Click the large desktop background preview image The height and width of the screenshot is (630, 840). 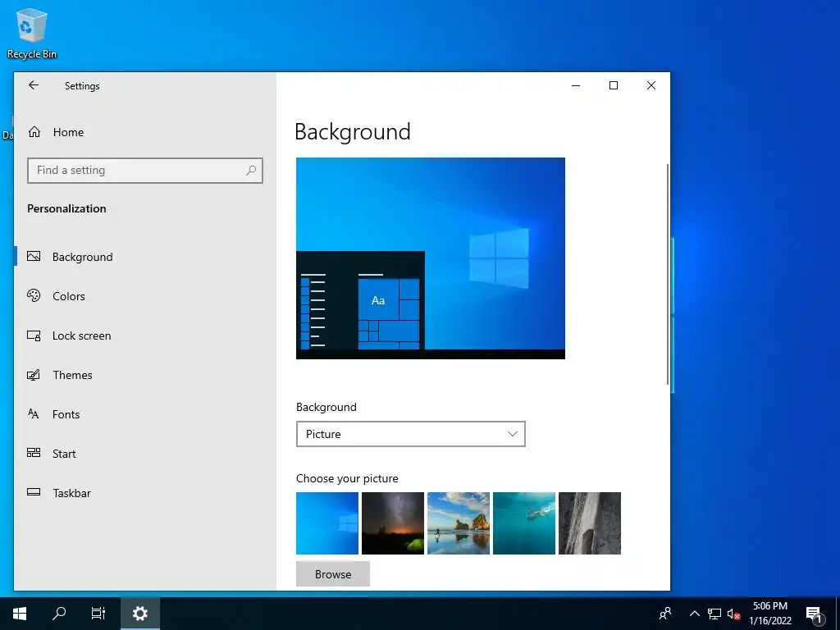coord(430,258)
